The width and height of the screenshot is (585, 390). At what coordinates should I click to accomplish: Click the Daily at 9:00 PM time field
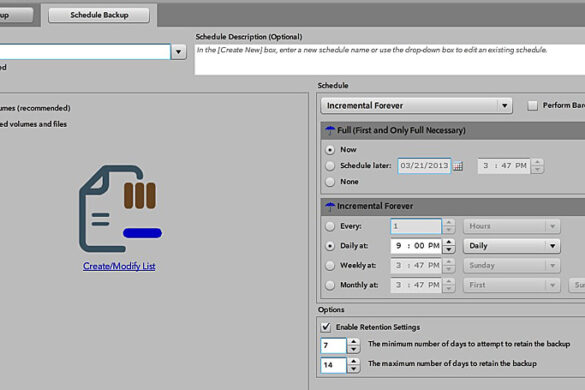click(416, 246)
